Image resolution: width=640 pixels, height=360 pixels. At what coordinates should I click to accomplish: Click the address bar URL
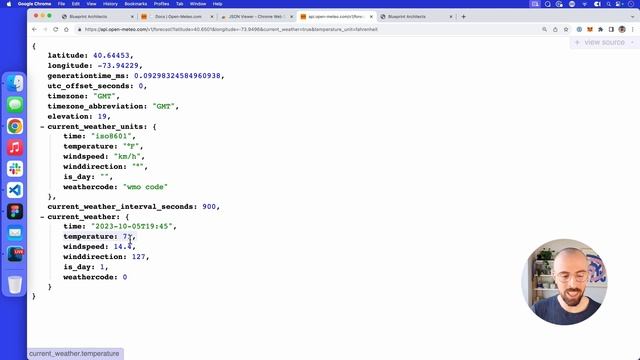coord(231,29)
